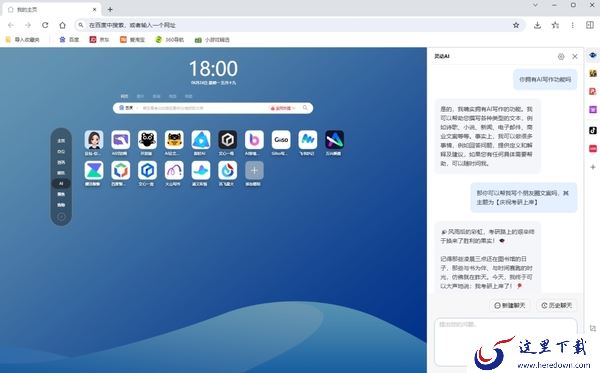Image resolution: width=600 pixels, height=373 pixels.
Task: Select the 我的主页 browser tab
Action: pyautogui.click(x=51, y=10)
